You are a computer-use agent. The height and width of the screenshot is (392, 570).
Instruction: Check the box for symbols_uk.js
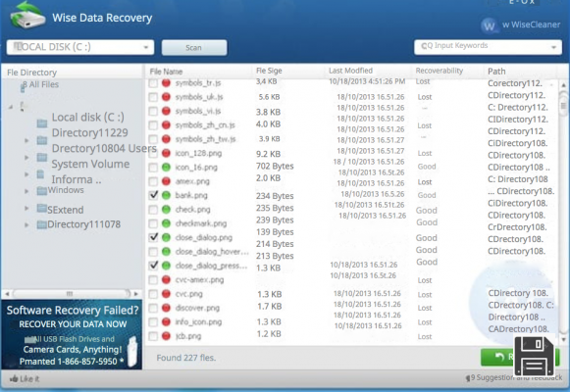(153, 97)
